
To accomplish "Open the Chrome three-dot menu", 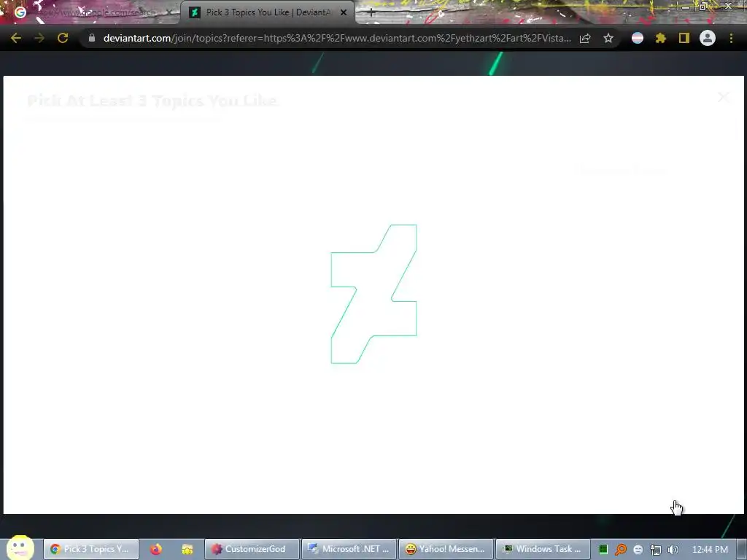I will (x=731, y=38).
